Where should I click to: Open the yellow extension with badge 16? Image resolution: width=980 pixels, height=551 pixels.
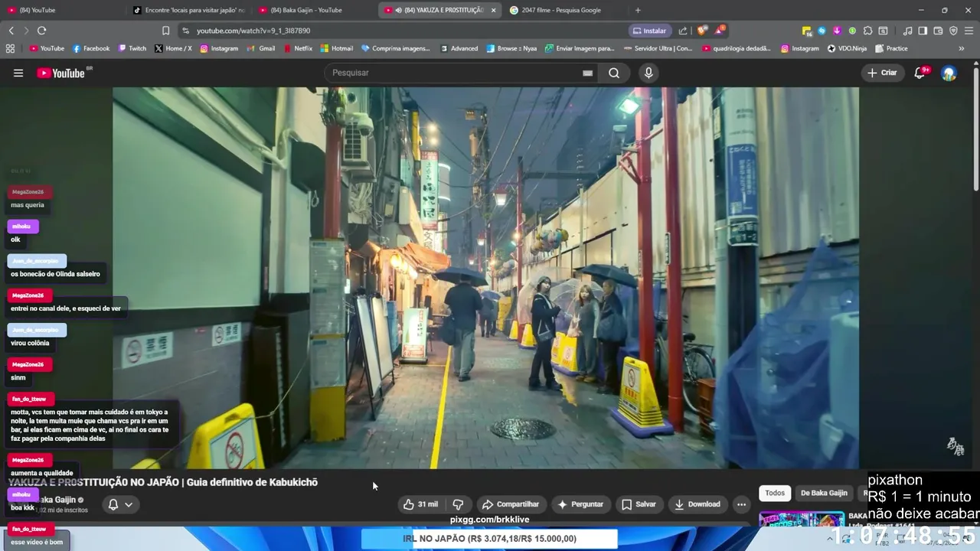coord(807,31)
